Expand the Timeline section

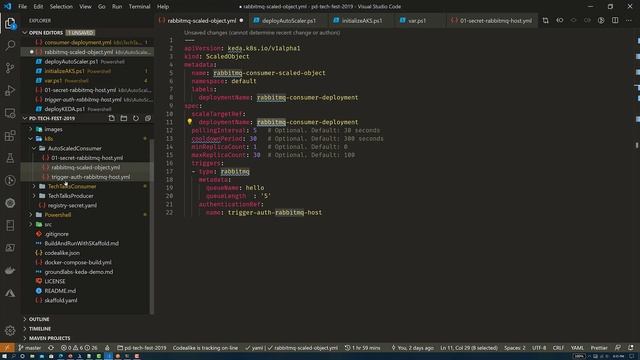pos(40,329)
